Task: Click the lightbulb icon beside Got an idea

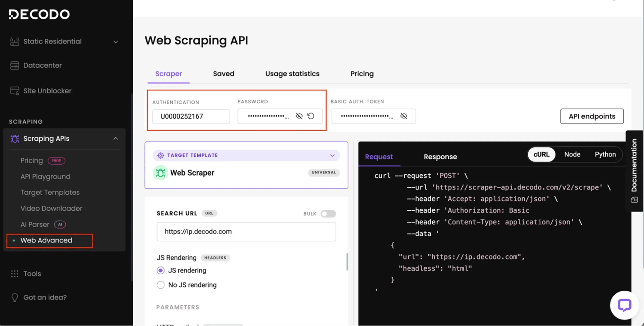Action: click(x=15, y=298)
